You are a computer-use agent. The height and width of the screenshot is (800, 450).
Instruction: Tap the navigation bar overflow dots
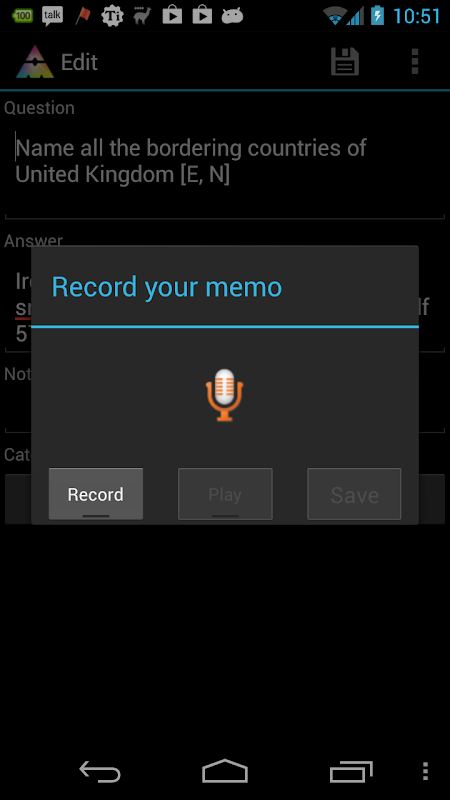pos(426,771)
